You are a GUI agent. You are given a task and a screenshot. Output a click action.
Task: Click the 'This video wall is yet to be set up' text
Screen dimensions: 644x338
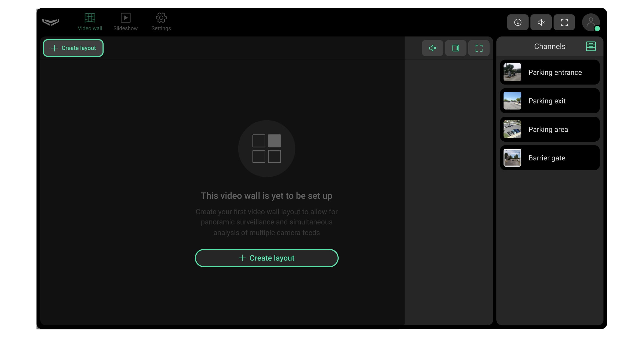tap(266, 196)
